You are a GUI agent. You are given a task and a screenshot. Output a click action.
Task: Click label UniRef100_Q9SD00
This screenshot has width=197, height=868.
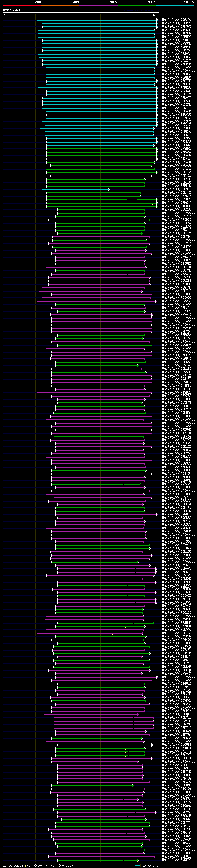(x=177, y=128)
